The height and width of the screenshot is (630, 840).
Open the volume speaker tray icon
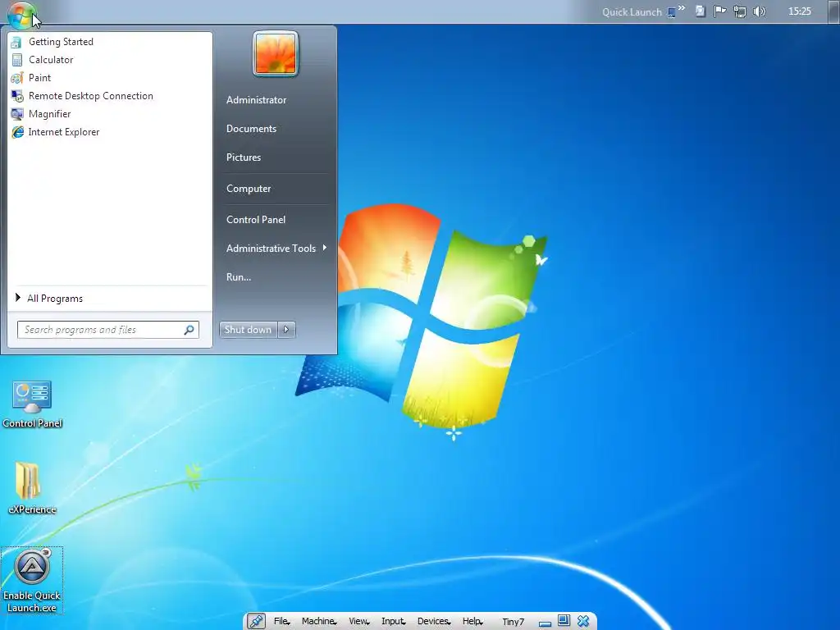click(759, 11)
